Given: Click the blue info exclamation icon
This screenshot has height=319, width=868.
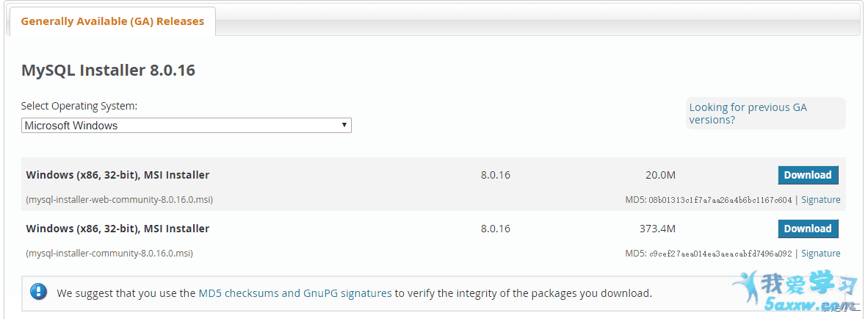Looking at the screenshot, I should (39, 292).
